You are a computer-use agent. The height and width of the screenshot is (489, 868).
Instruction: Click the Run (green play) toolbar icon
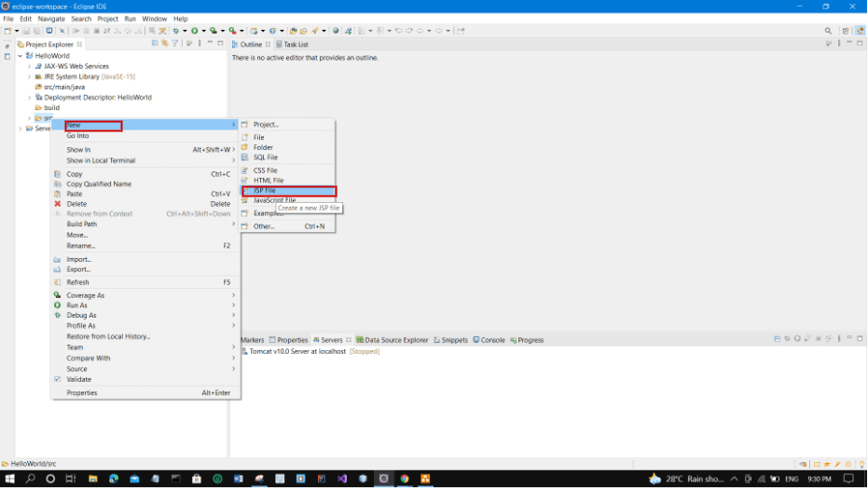[194, 31]
